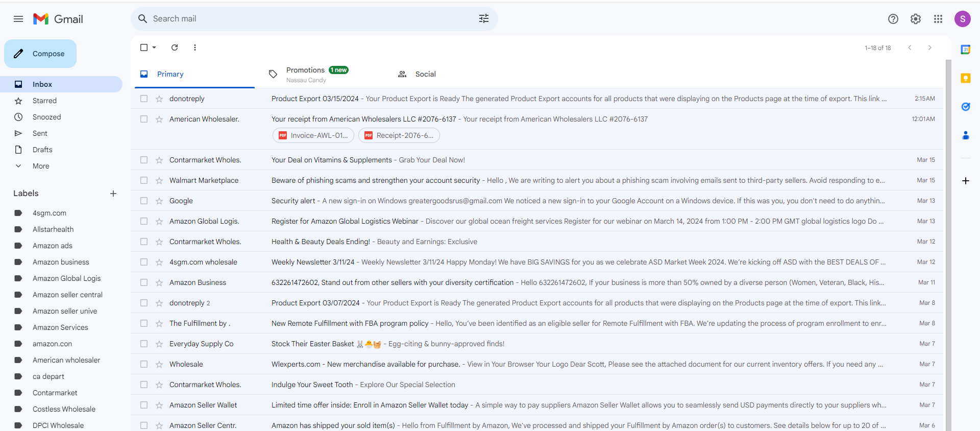Open the Drafts folder
Image resolution: width=980 pixels, height=431 pixels.
(x=61, y=150)
